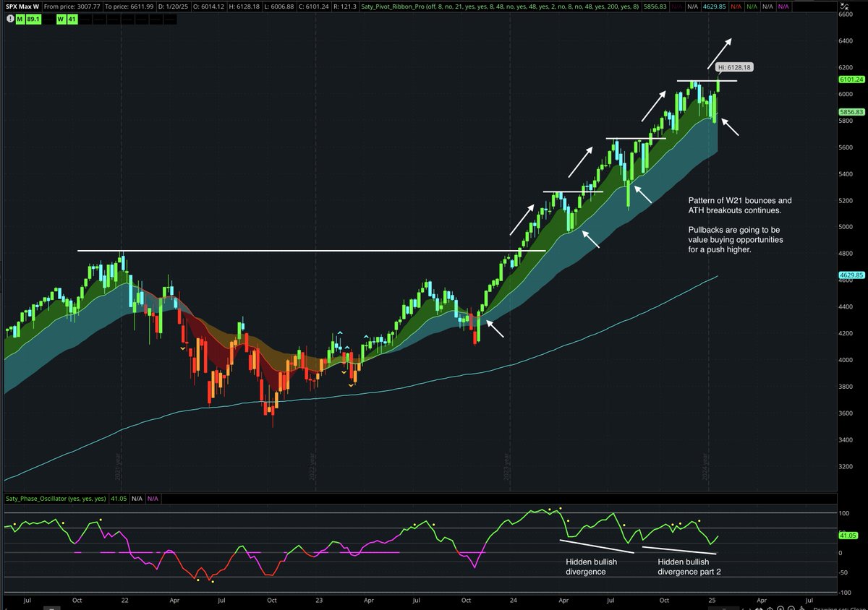Select the 'Hidden bullish divergence part 2' note

coord(689,566)
